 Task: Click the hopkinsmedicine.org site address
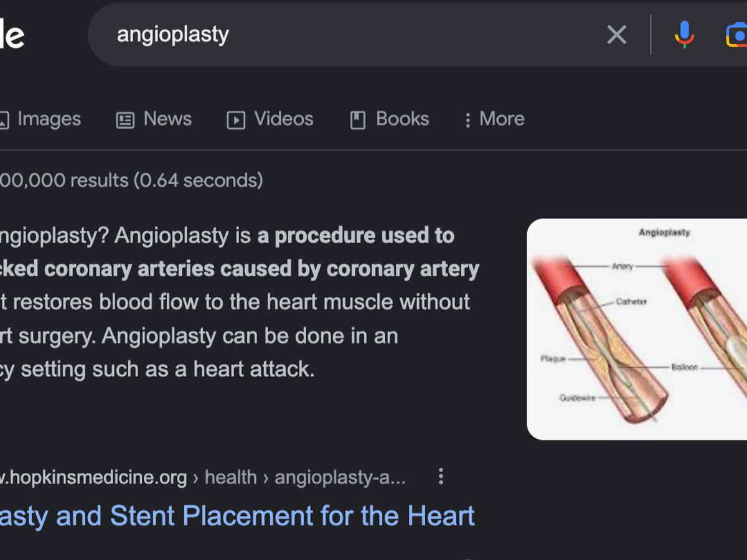point(93,477)
